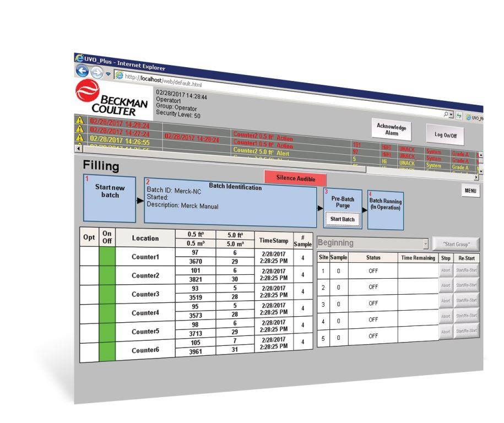Click the Start new batch step box
The width and height of the screenshot is (504, 423).
pos(110,199)
